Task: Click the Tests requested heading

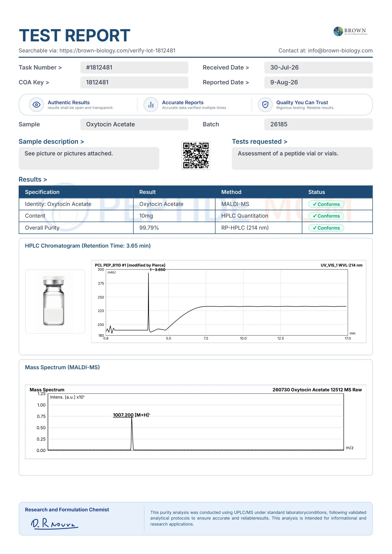Action: [x=259, y=142]
